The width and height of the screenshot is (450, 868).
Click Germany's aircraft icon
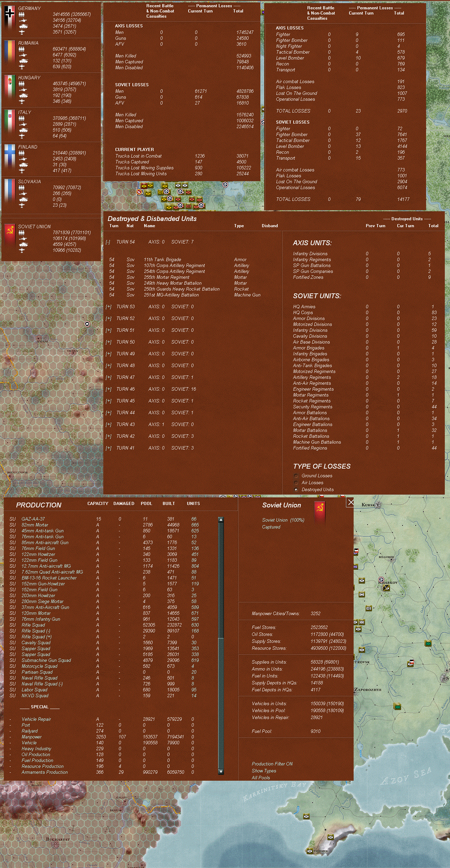pos(22,32)
